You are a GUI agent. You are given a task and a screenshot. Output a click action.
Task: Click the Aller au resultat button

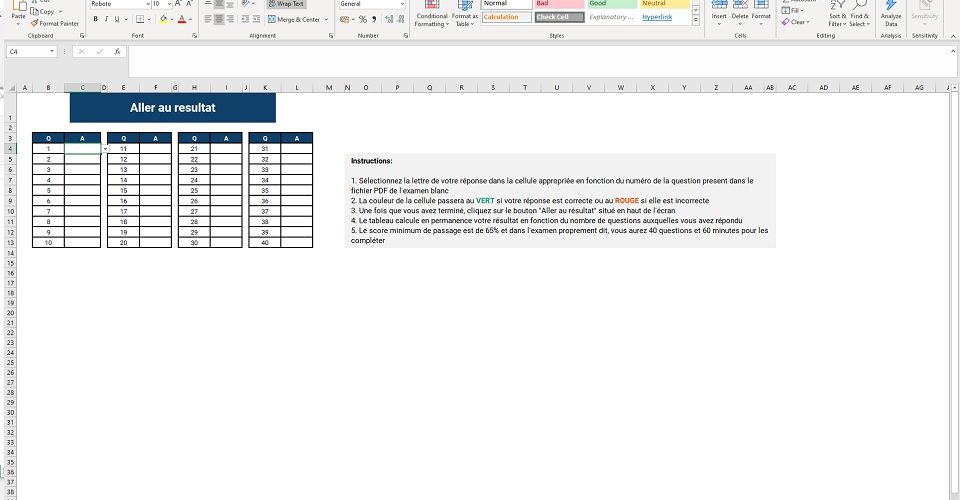click(173, 108)
